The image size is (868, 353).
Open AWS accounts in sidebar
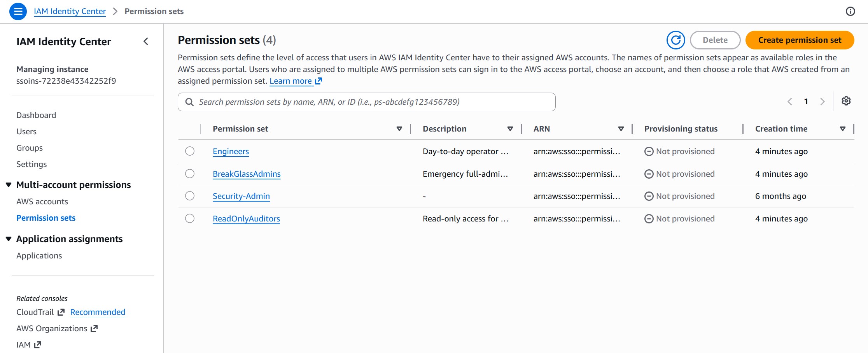42,202
